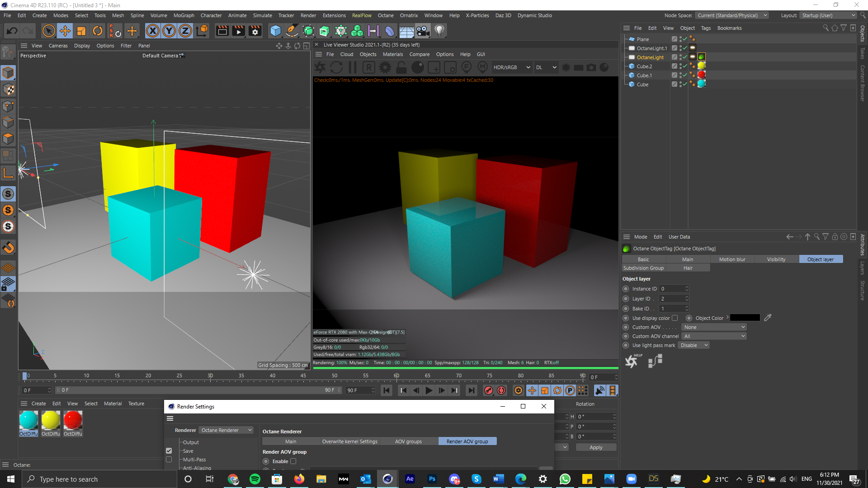
Task: Enable the Use display color checkbox
Action: [675, 318]
